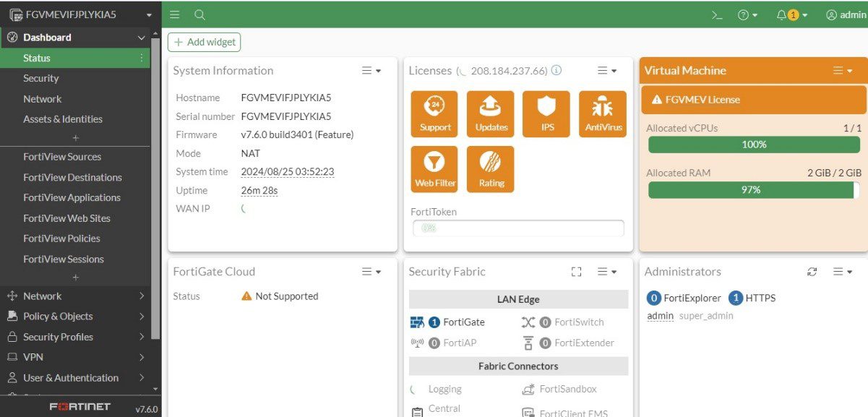The width and height of the screenshot is (868, 417).
Task: Open the System Information widget menu
Action: click(x=371, y=71)
